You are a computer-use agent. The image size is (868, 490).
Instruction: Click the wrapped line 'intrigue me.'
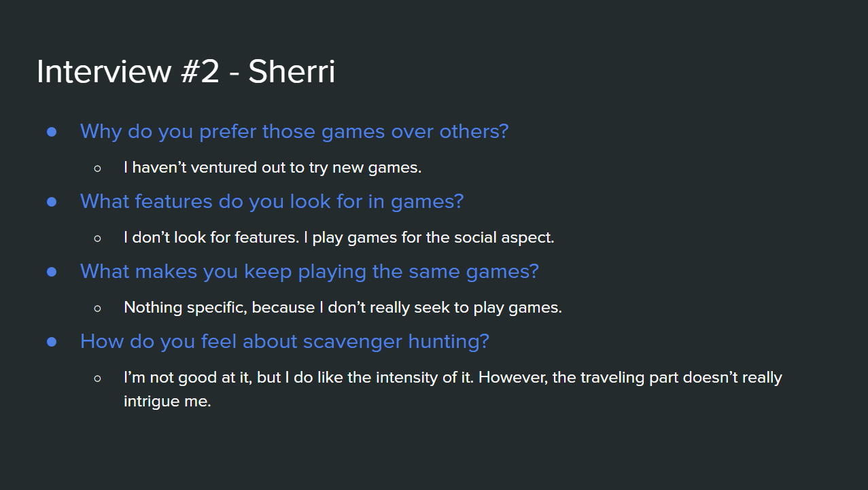167,402
